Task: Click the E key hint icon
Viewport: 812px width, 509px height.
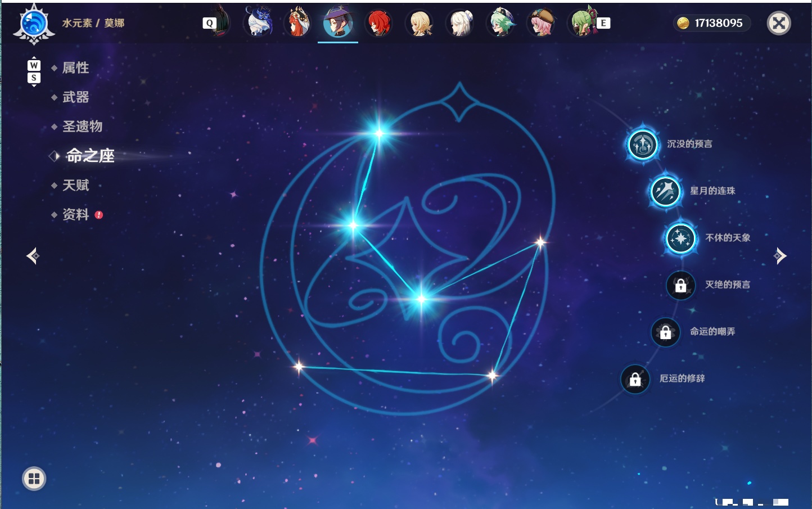Action: pyautogui.click(x=603, y=23)
